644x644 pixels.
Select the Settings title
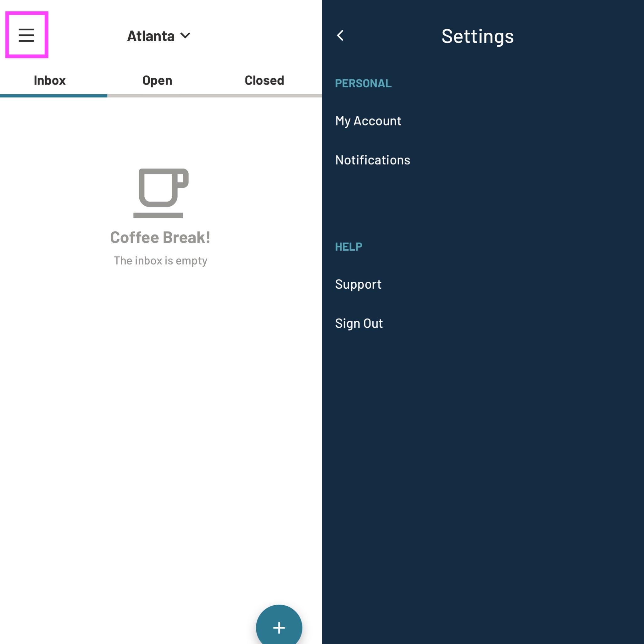coord(477,36)
